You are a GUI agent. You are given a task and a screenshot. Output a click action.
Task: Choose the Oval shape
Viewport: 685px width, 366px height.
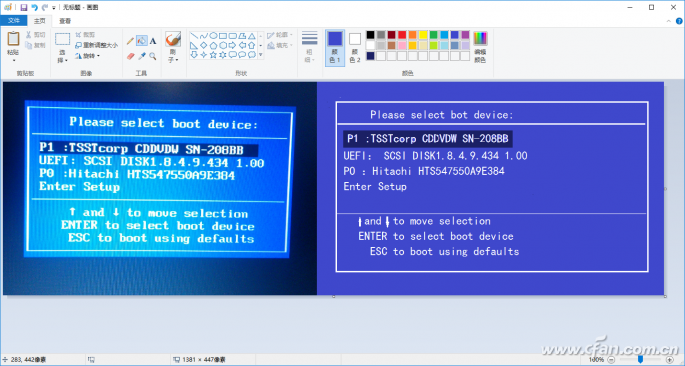click(213, 36)
